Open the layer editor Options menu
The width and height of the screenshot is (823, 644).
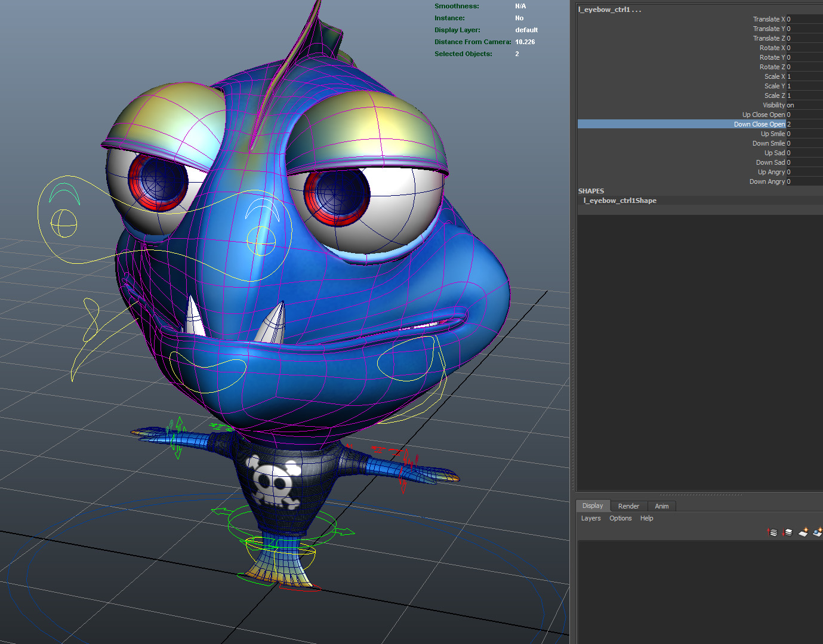[620, 519]
